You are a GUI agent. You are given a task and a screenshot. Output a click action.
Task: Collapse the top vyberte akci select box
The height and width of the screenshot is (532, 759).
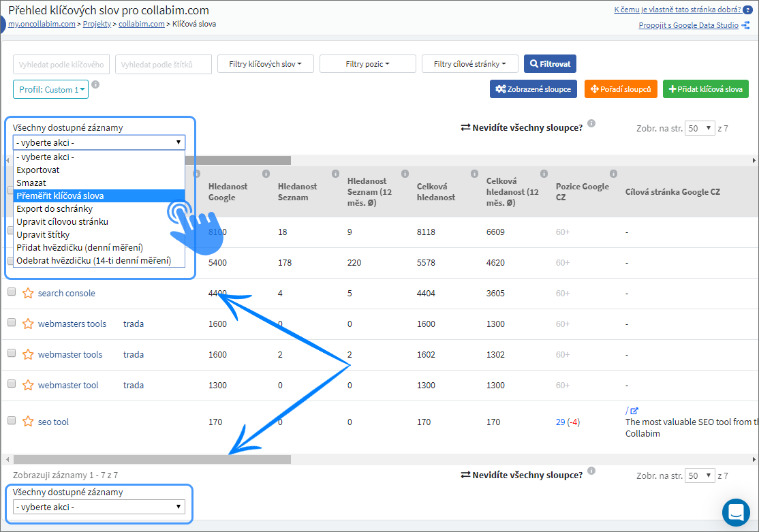coord(99,142)
